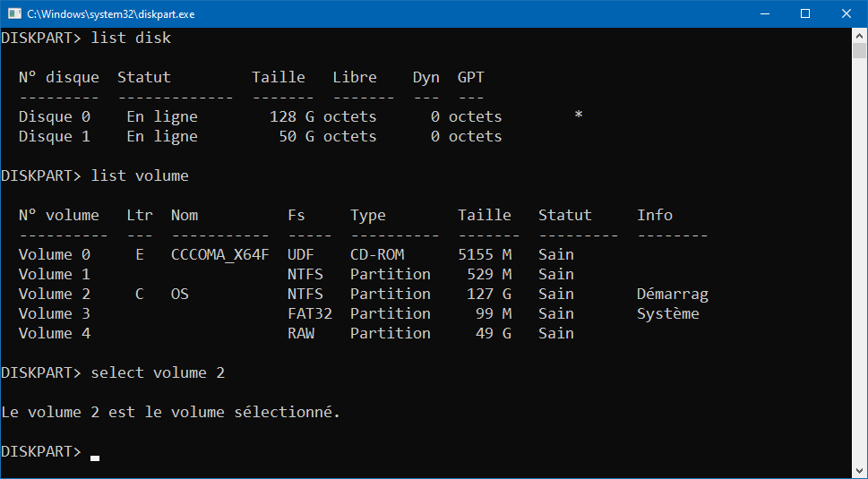Click the Disque 1 row
This screenshot has width=868, height=479.
coord(260,137)
